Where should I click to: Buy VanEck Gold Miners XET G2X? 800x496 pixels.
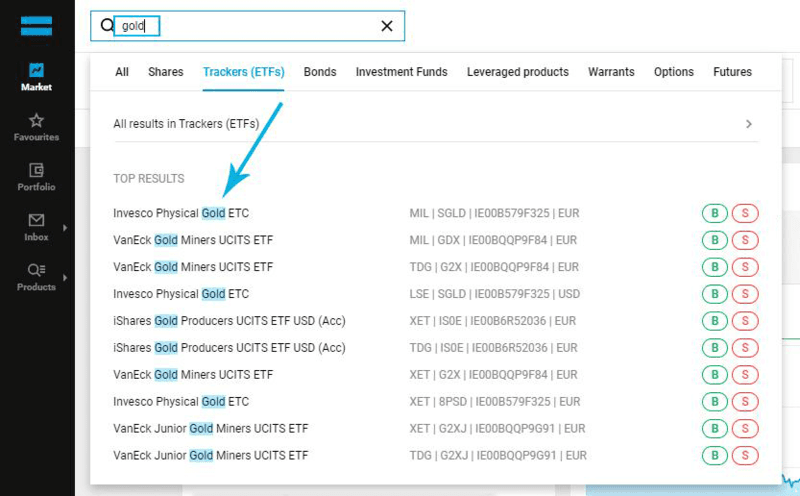715,375
